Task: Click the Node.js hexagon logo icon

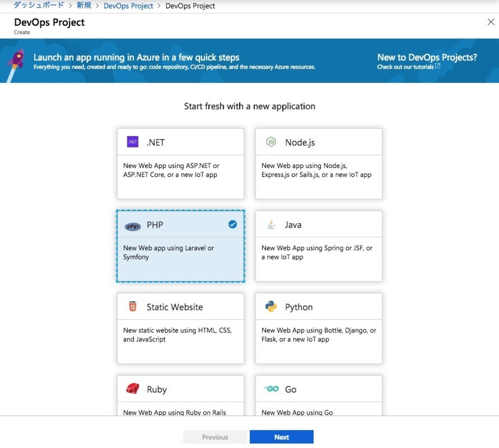Action: 271,142
